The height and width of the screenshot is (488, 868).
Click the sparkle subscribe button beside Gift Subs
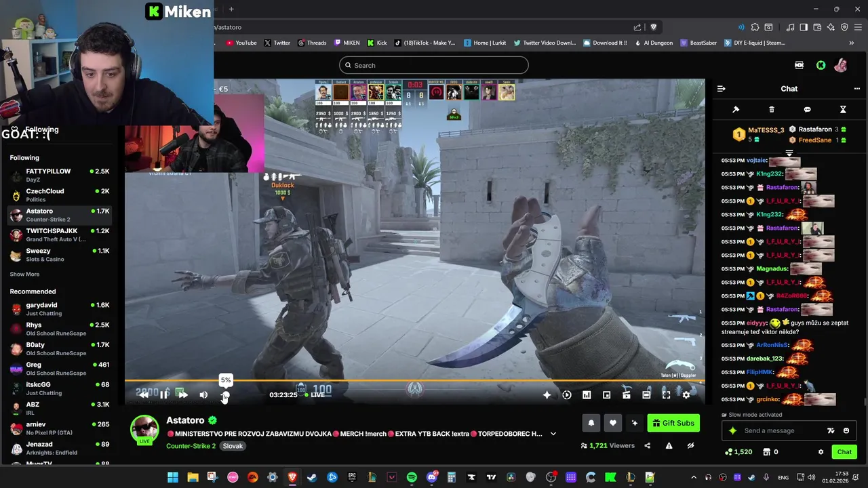[634, 423]
